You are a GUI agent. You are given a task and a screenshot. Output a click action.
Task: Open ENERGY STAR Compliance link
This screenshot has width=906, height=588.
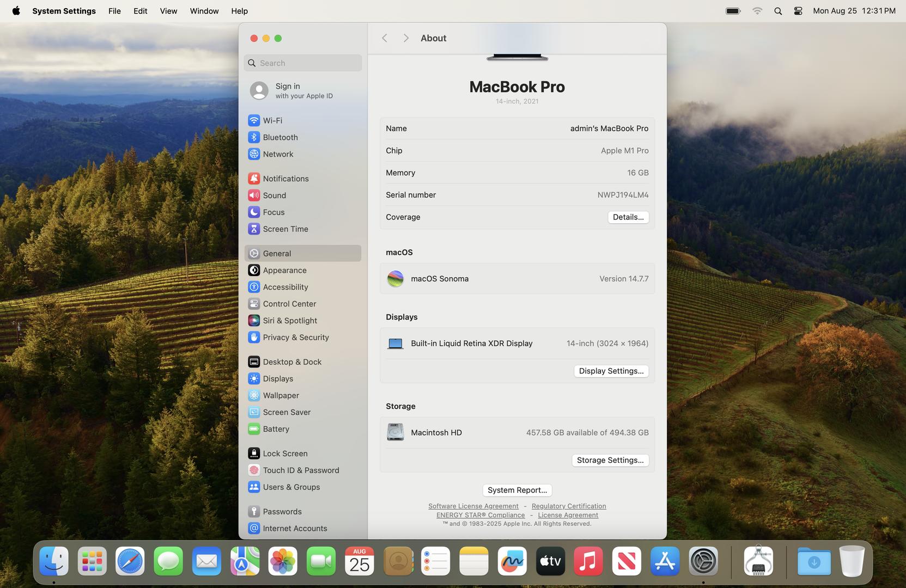click(x=481, y=515)
